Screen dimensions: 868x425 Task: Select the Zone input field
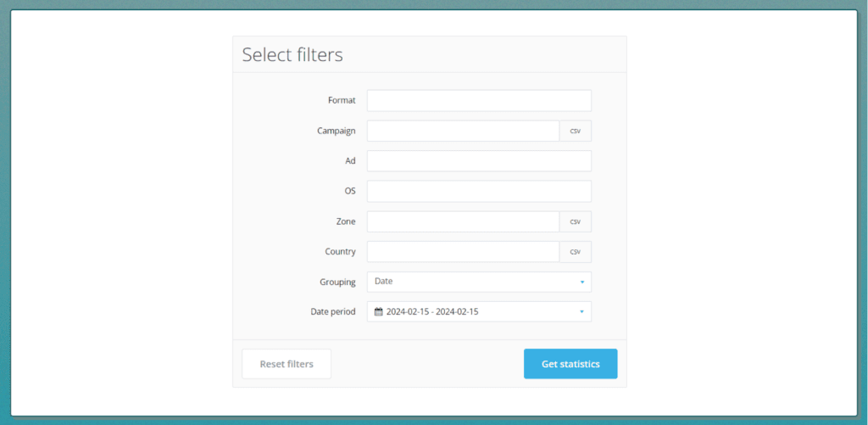coord(463,222)
